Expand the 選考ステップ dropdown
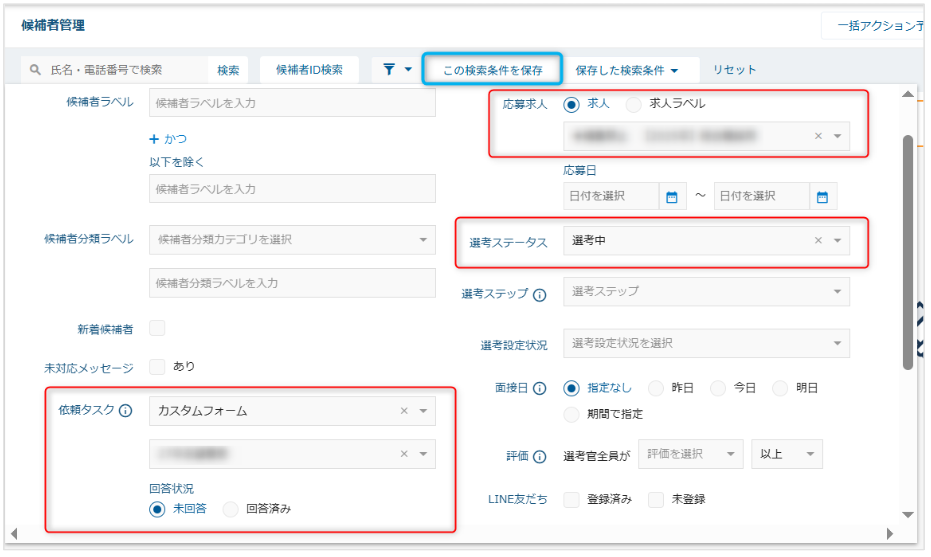Image resolution: width=931 pixels, height=557 pixels. click(x=836, y=292)
